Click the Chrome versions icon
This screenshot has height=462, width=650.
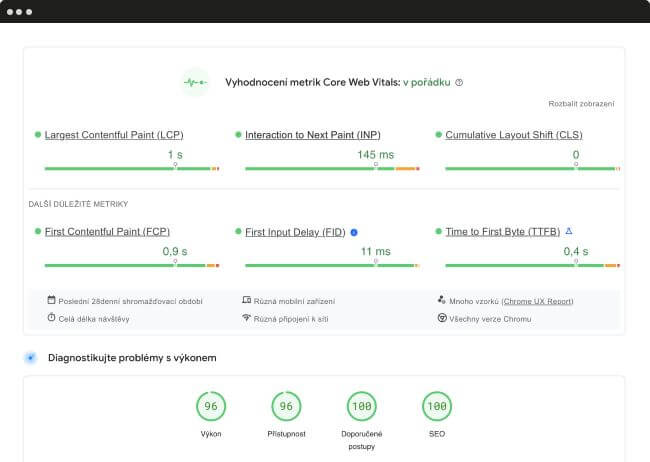(441, 318)
